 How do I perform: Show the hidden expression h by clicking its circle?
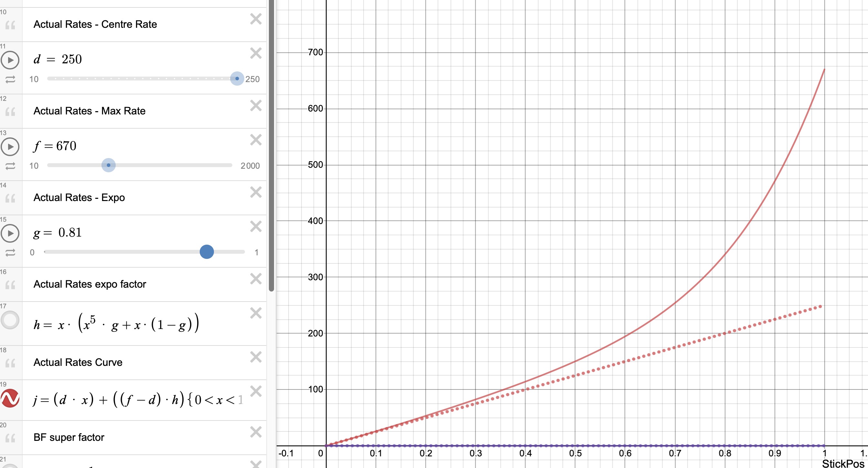(x=10, y=320)
